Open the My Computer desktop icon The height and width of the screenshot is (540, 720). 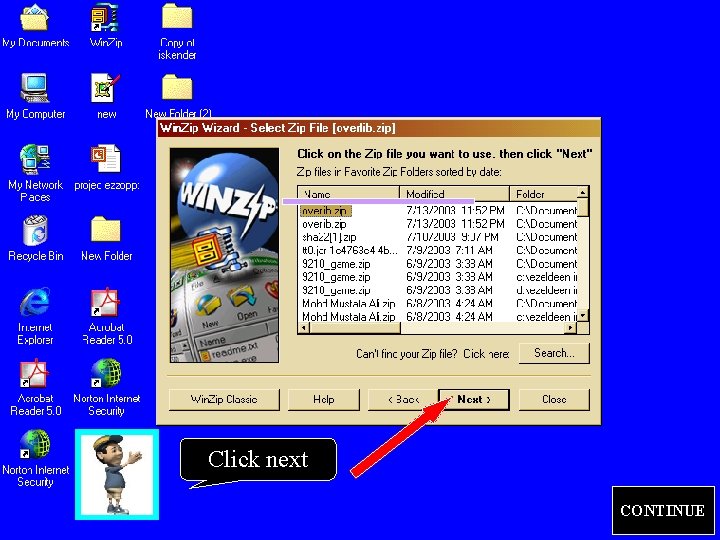tap(35, 96)
